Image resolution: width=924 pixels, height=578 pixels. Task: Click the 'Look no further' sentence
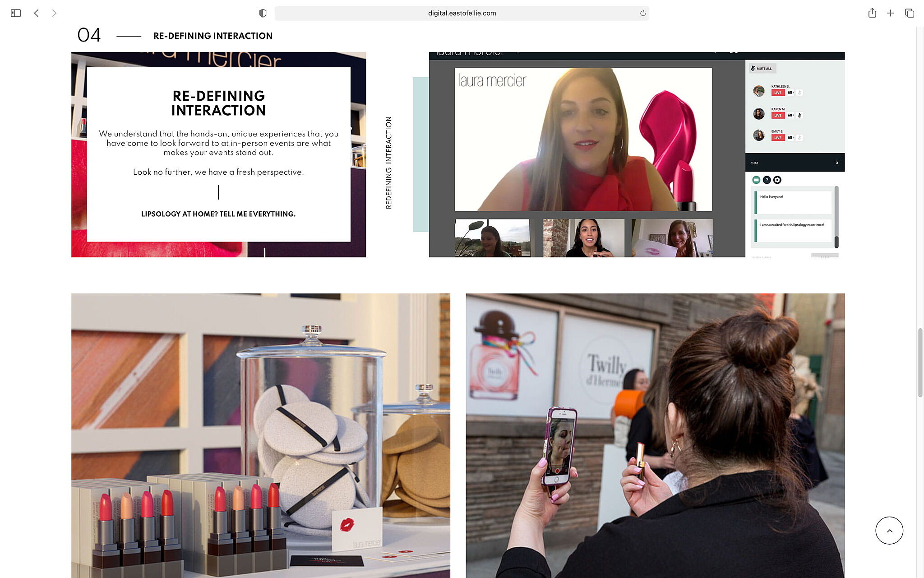218,172
